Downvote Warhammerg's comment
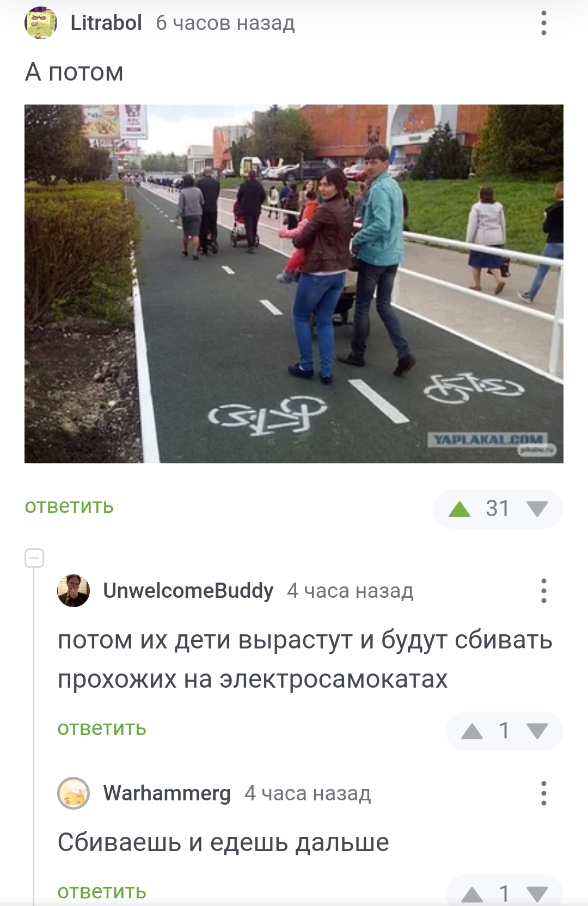Viewport: 588px width, 906px height. (x=537, y=894)
